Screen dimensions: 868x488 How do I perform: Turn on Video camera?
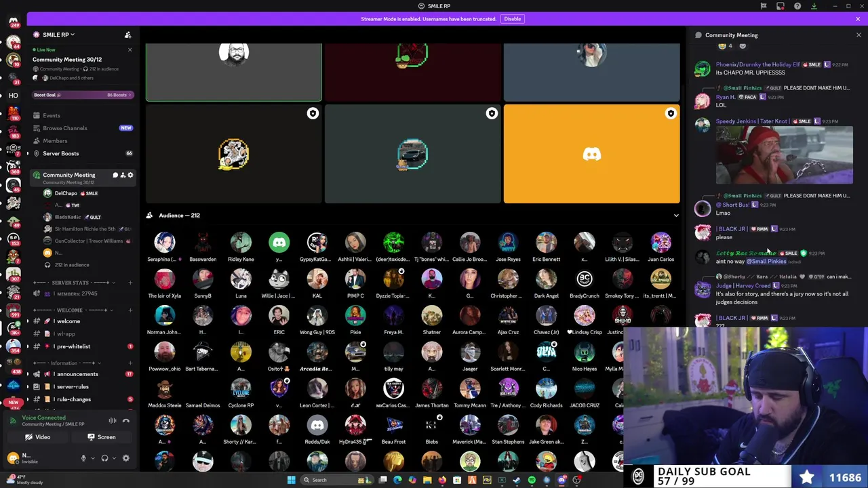point(38,437)
